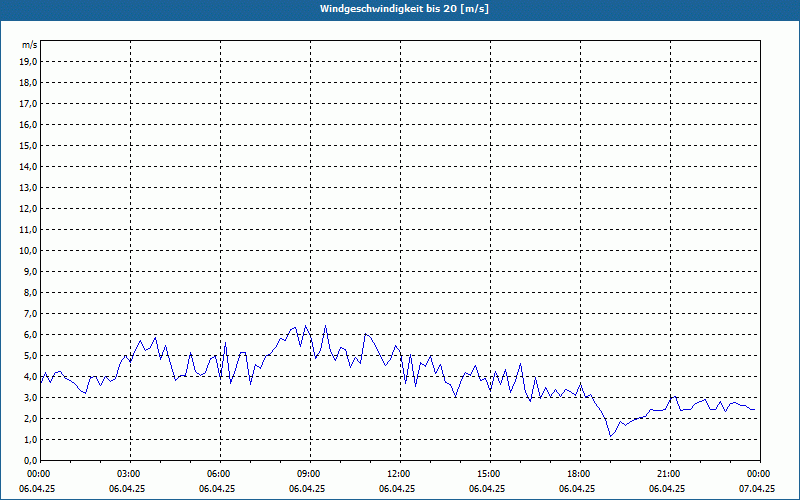
Task: Choose the "21:00" x-axis time label
Action: coord(670,474)
